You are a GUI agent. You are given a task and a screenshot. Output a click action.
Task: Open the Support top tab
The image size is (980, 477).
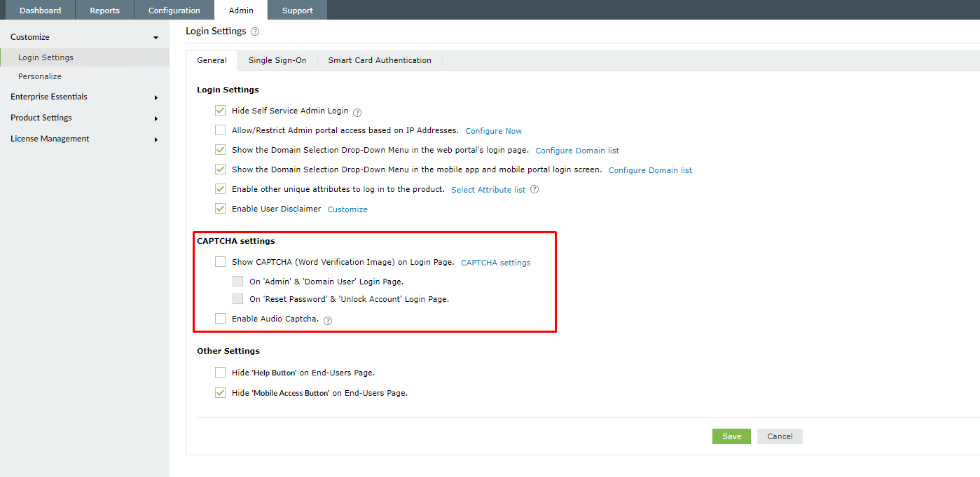pyautogui.click(x=298, y=10)
